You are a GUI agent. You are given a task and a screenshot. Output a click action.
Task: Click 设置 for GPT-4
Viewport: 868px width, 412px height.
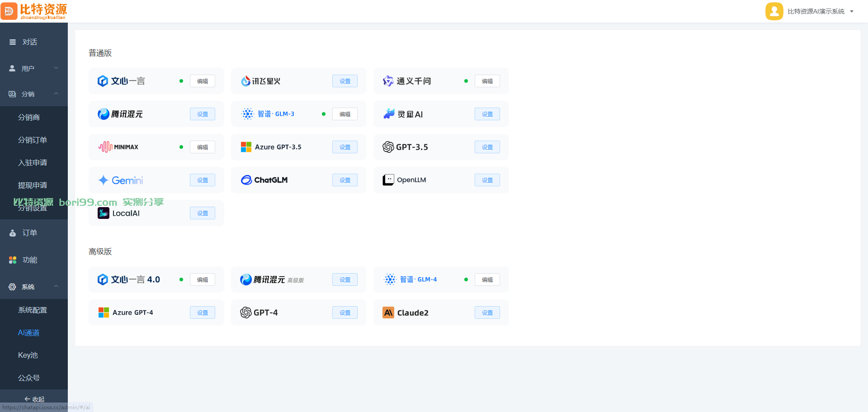tap(345, 313)
